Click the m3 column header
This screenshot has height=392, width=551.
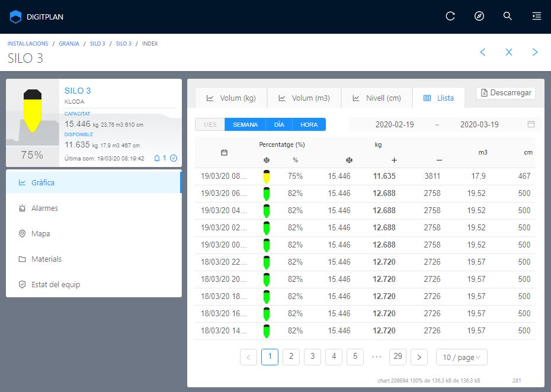click(483, 152)
